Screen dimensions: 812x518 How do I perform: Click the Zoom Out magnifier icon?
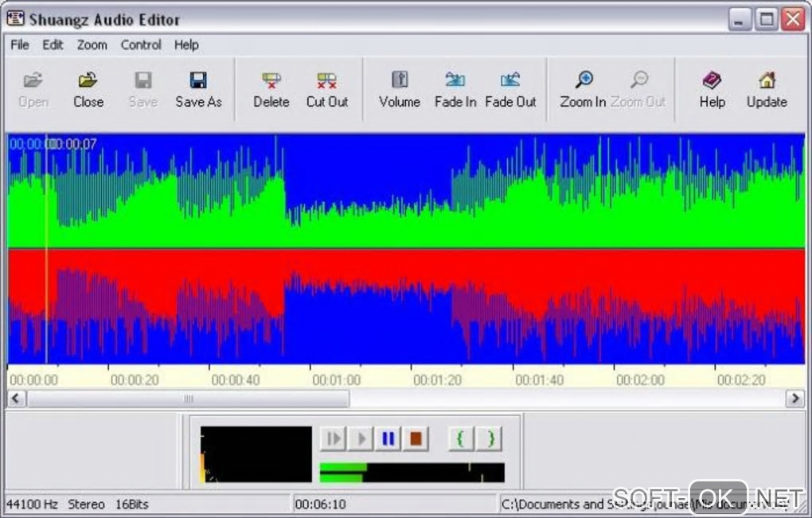tap(639, 80)
